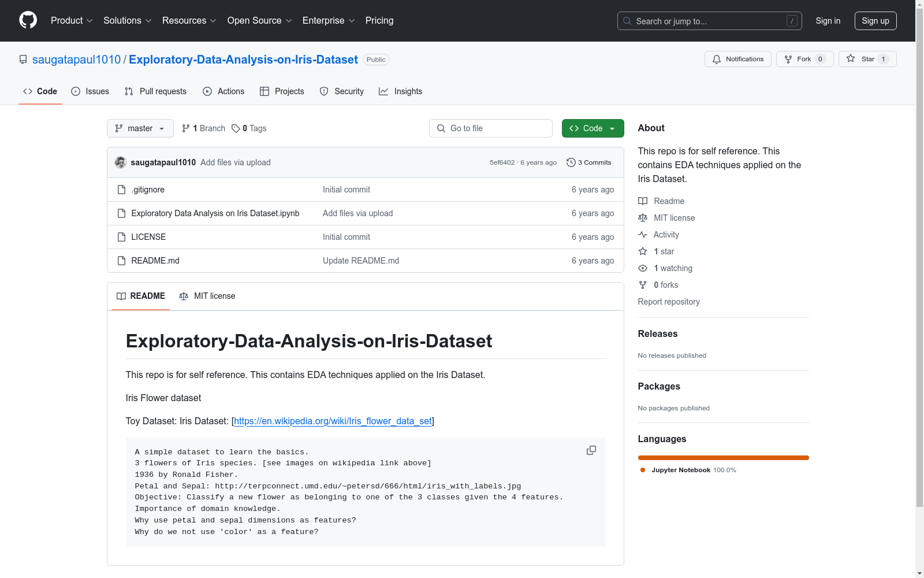Click the Releases heading link
This screenshot has height=578, width=924.
[x=658, y=334]
